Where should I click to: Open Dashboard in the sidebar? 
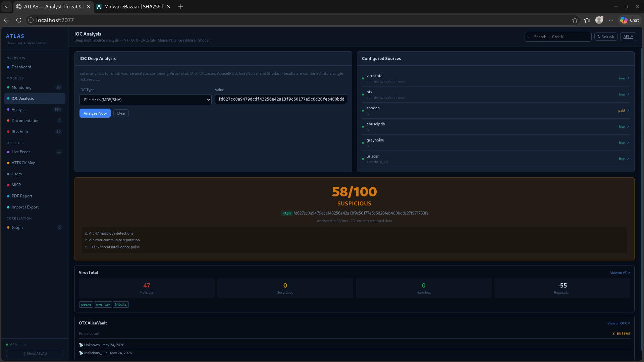(x=35, y=67)
